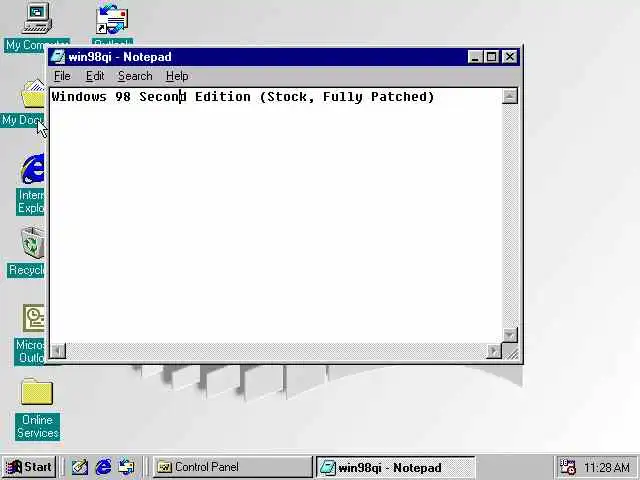The width and height of the screenshot is (640, 480).
Task: Select the Recycle Bin desktop icon
Action: pos(33,243)
